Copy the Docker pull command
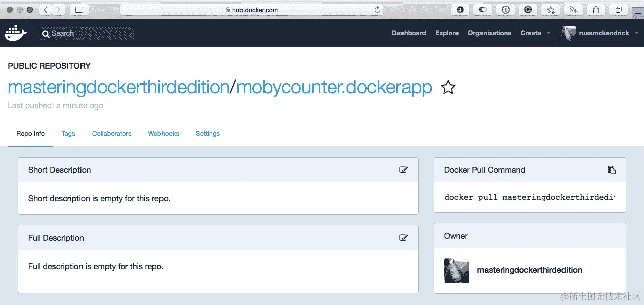Viewport: 644px width, 305px height. pos(612,170)
